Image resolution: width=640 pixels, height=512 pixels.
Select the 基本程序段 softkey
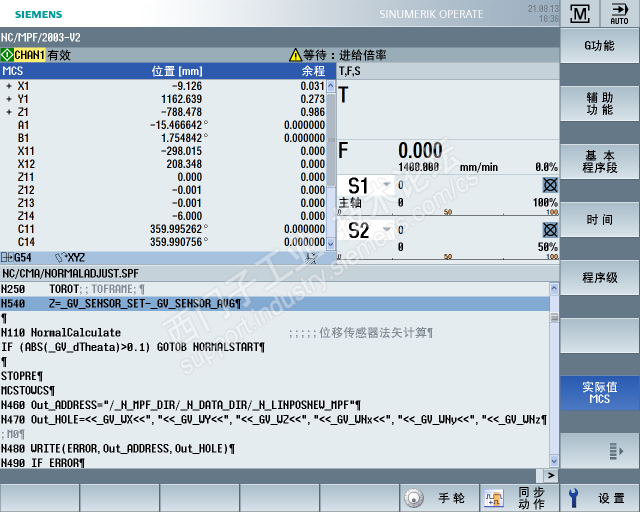coord(600,162)
